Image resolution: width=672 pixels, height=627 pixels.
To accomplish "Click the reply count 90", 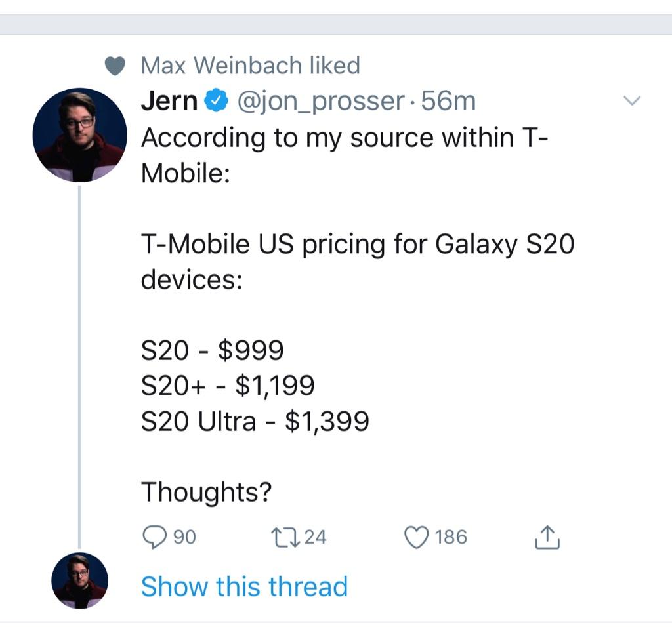I will 184,537.
